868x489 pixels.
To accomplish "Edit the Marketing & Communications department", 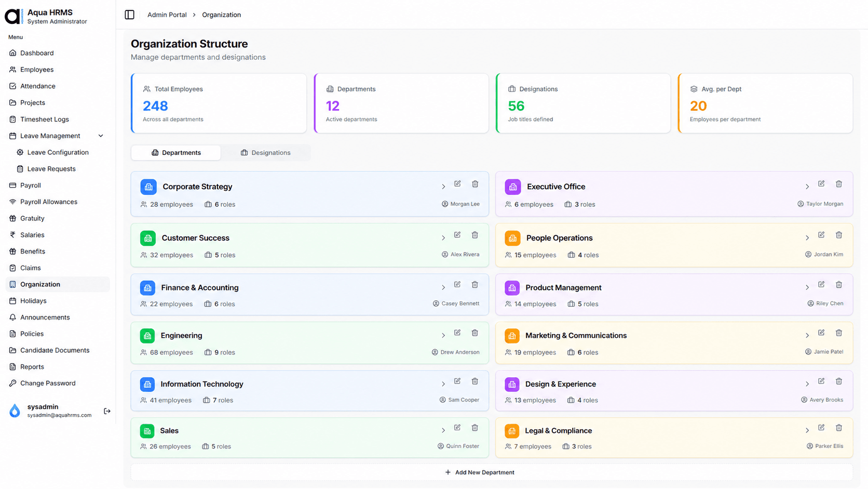I will click(821, 333).
